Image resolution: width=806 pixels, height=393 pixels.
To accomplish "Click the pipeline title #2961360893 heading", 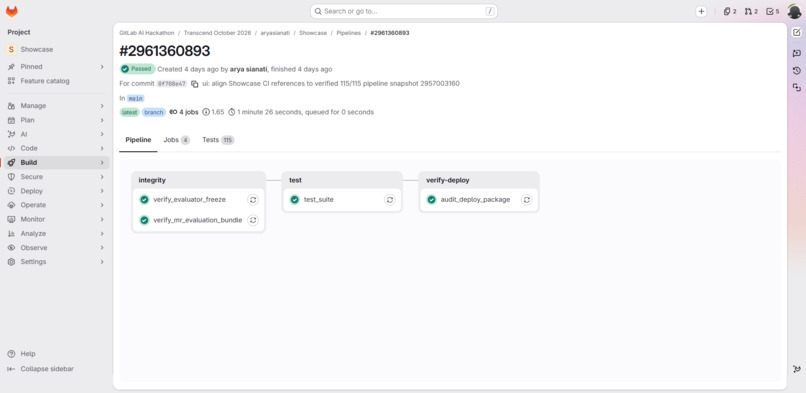I will click(x=165, y=51).
